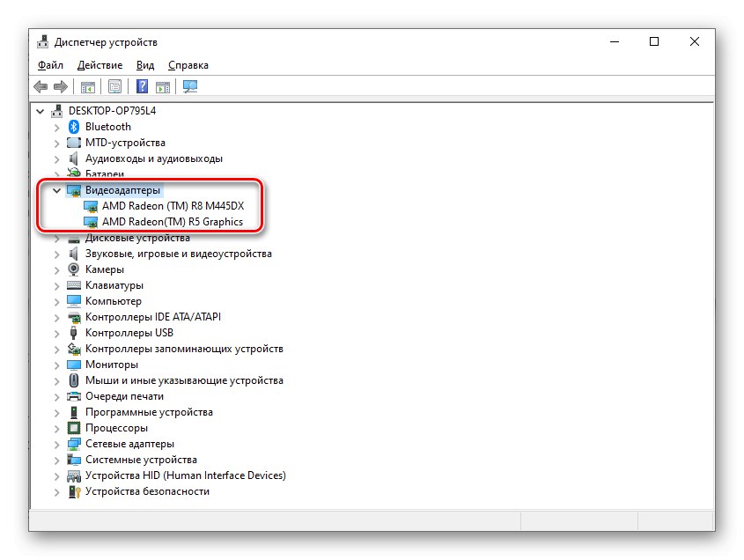Expand Аудиовходы и аудиовыходы category
The image size is (744, 560).
[57, 159]
